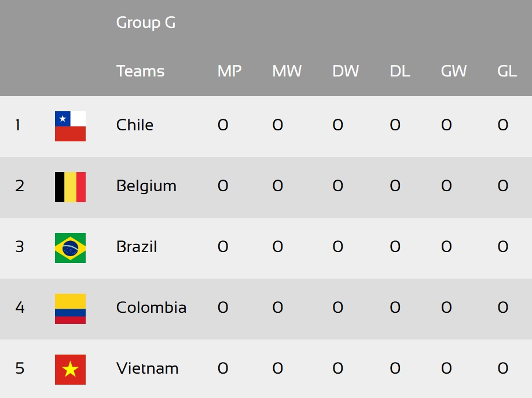The height and width of the screenshot is (398, 532).
Task: Click the Belgium flag icon
Action: tap(70, 187)
